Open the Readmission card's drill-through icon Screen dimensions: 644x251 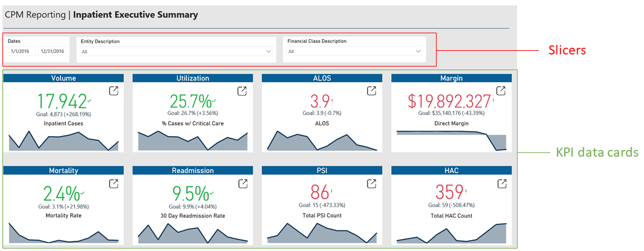click(x=242, y=183)
